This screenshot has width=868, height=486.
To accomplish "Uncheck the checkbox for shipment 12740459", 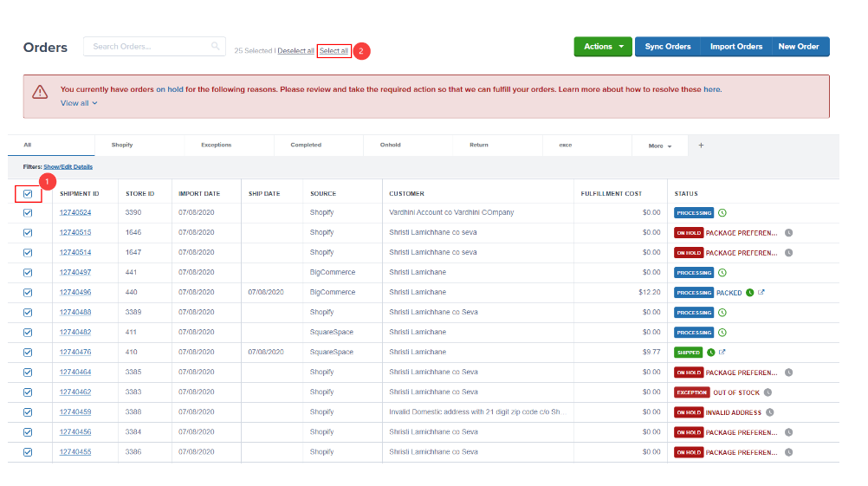I will (28, 411).
